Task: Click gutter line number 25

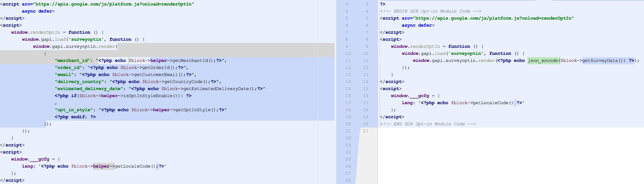Action: point(348,159)
